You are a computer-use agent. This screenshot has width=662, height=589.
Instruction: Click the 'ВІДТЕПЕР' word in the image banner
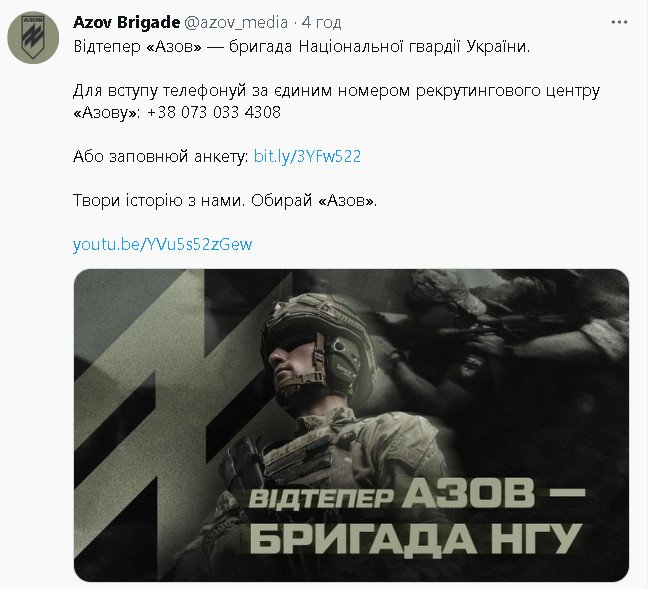coord(321,498)
